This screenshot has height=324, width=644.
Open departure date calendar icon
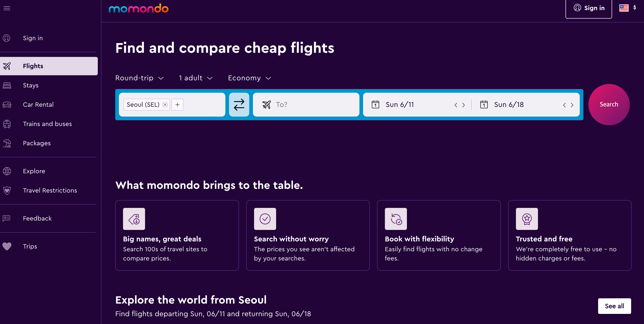click(x=375, y=104)
